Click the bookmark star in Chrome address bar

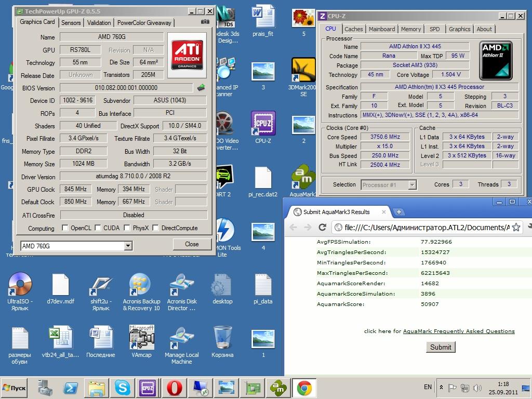click(x=516, y=227)
